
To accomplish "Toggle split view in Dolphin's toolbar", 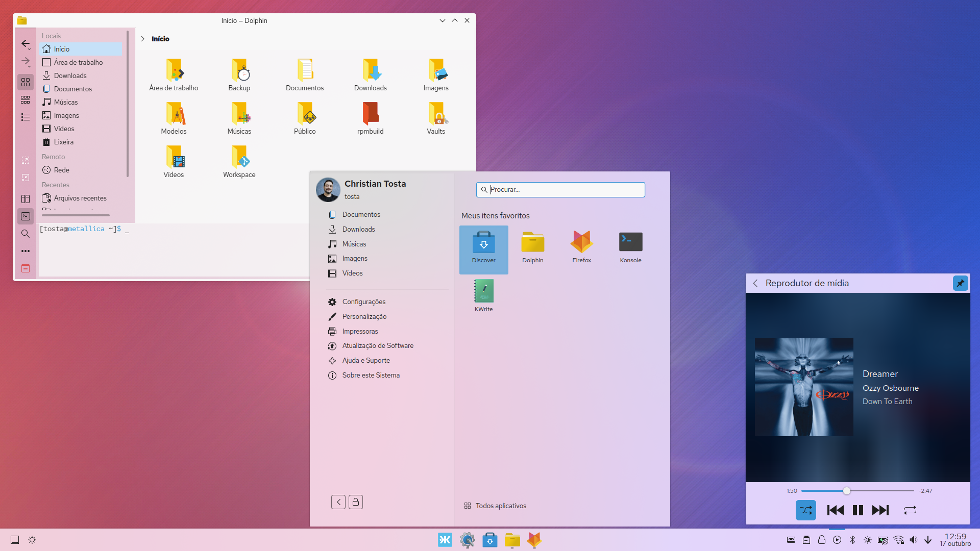I will (26, 199).
